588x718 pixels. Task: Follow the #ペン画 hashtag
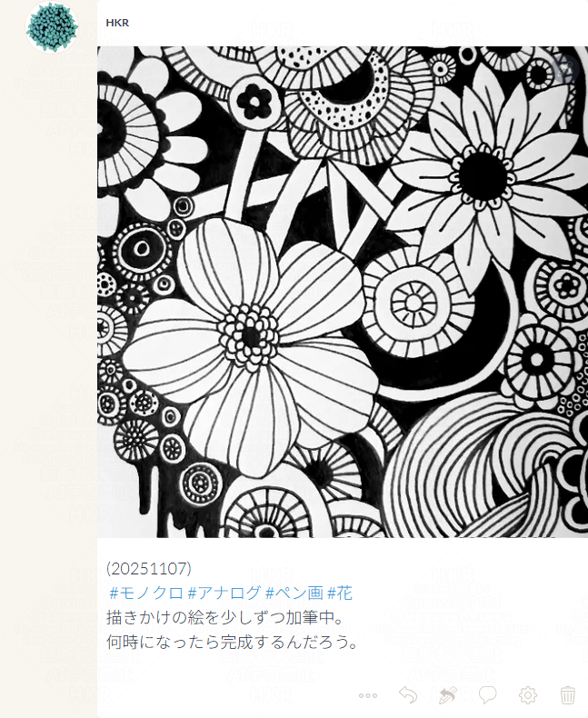(294, 593)
